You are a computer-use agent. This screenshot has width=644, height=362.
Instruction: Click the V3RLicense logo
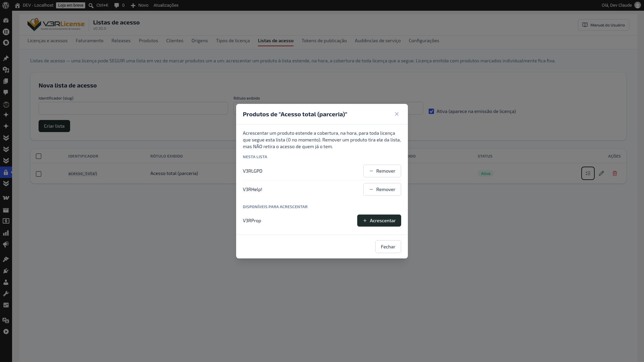56,24
